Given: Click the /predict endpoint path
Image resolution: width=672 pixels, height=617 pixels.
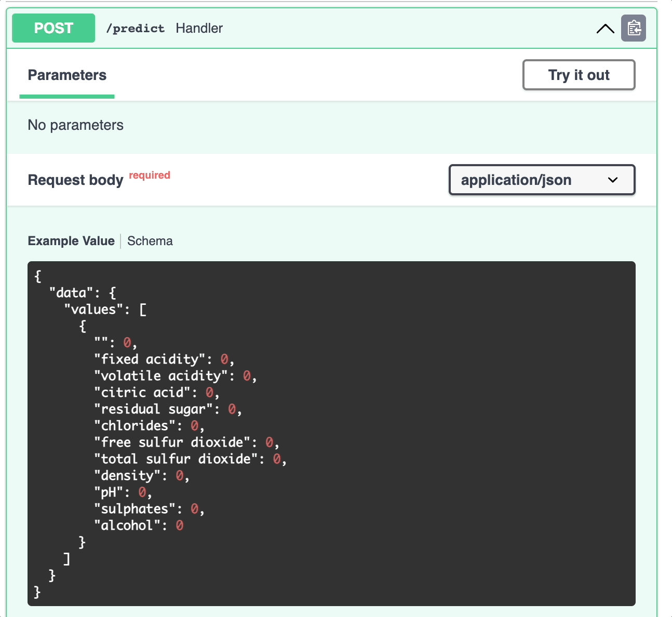Looking at the screenshot, I should pos(135,29).
